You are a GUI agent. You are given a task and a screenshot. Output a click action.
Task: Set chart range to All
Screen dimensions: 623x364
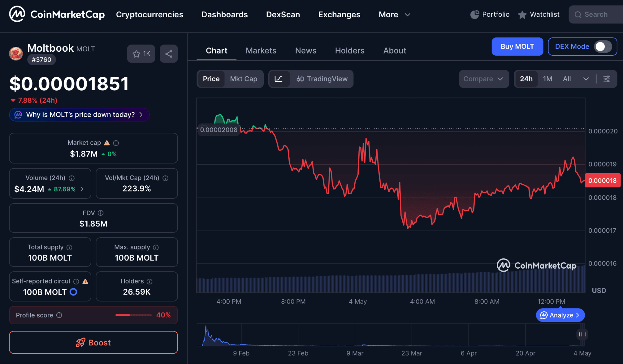point(567,79)
